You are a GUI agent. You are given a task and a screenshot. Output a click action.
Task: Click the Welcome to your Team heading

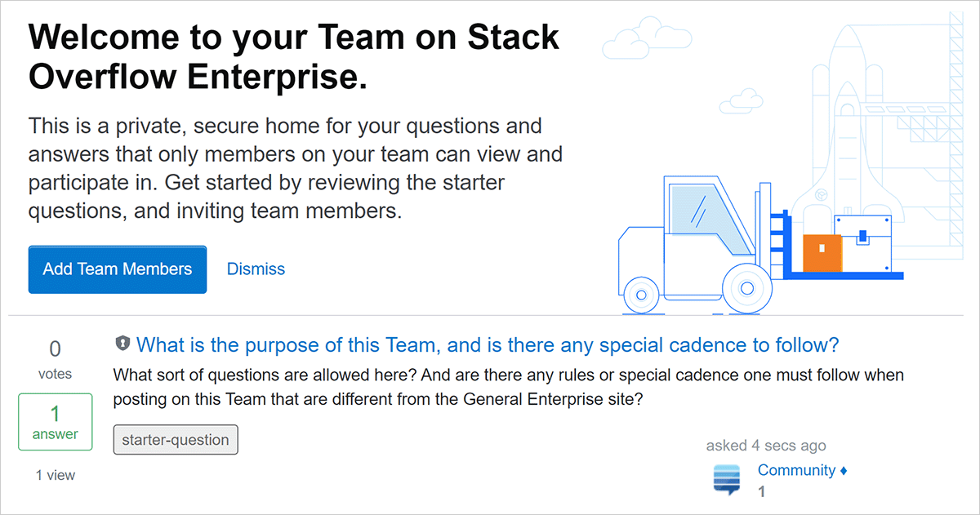click(x=294, y=57)
